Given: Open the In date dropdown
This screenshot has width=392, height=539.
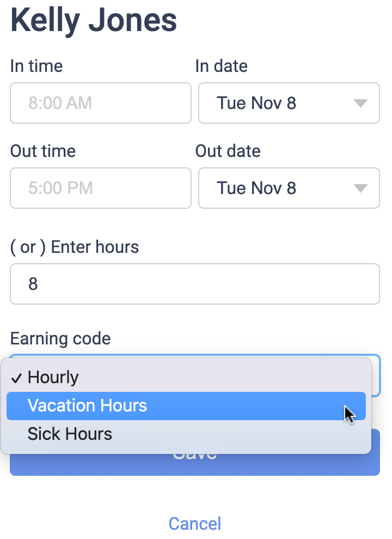Looking at the screenshot, I should tap(289, 103).
